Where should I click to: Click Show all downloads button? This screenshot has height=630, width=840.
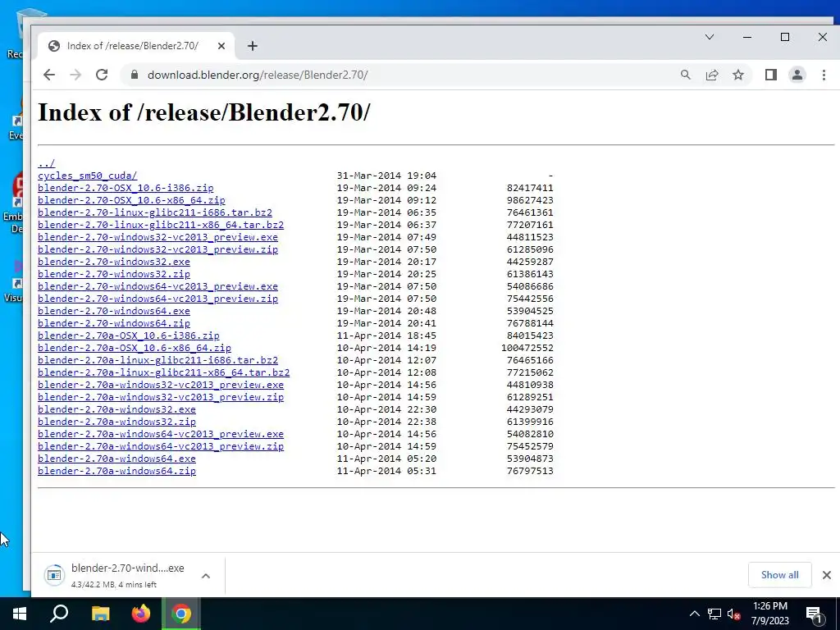pyautogui.click(x=779, y=575)
